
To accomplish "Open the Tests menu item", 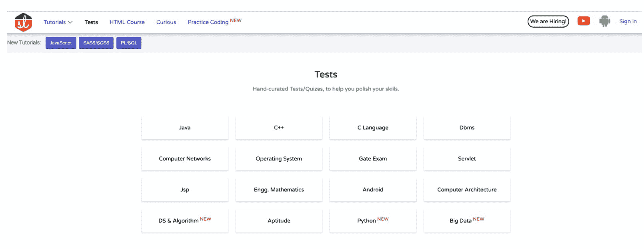I will pos(91,22).
